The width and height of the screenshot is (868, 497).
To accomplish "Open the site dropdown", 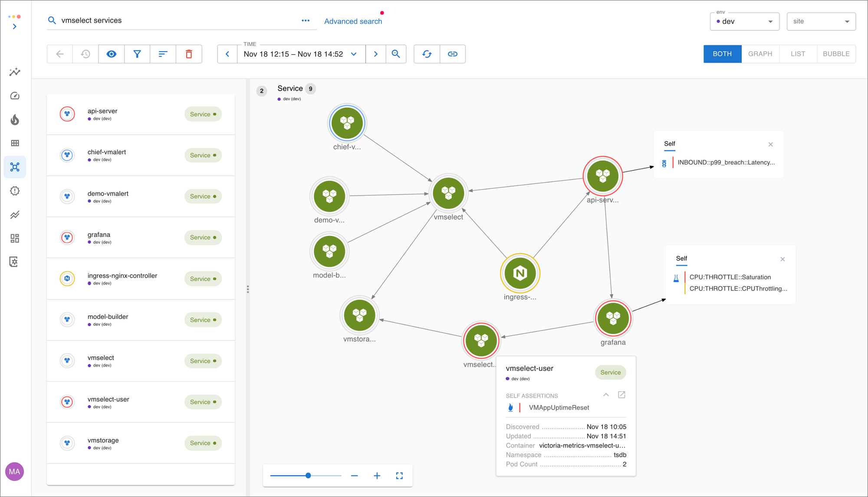I will tap(821, 21).
